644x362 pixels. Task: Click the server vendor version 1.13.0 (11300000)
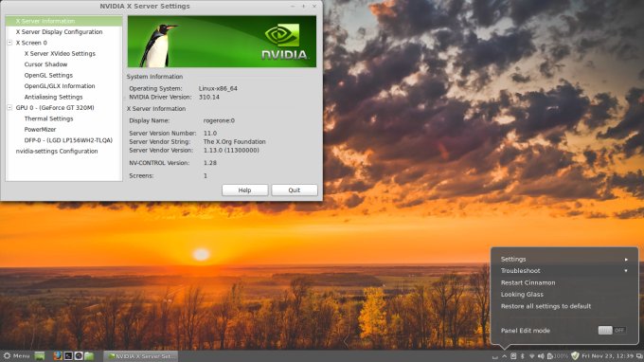click(x=231, y=150)
